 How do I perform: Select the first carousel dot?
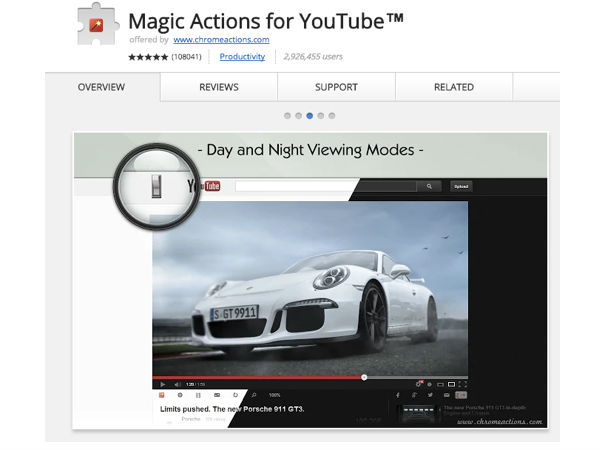[x=287, y=116]
